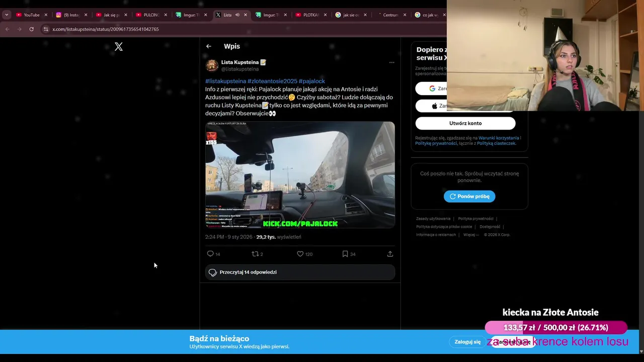
Task: Open Lista Kupsteina profile avatar
Action: click(212, 65)
